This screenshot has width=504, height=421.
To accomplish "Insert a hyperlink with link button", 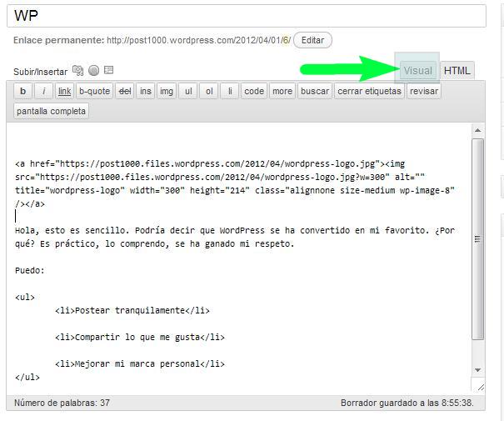I will point(64,91).
